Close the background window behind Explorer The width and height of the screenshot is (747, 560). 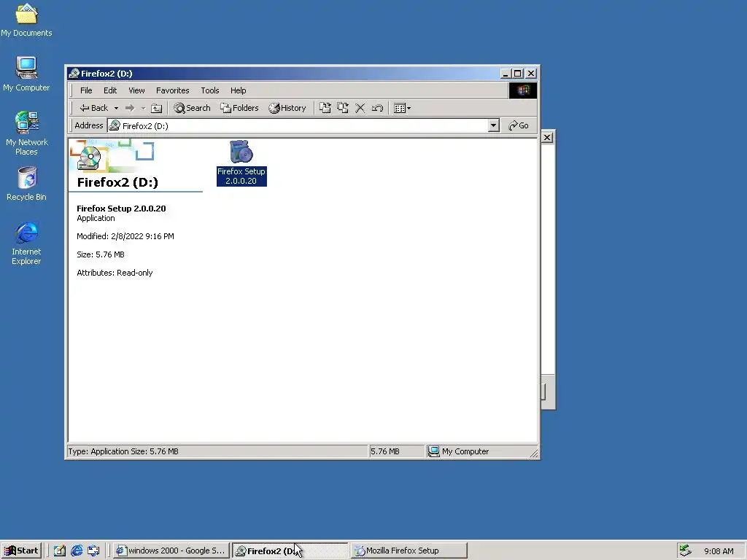pyautogui.click(x=547, y=138)
